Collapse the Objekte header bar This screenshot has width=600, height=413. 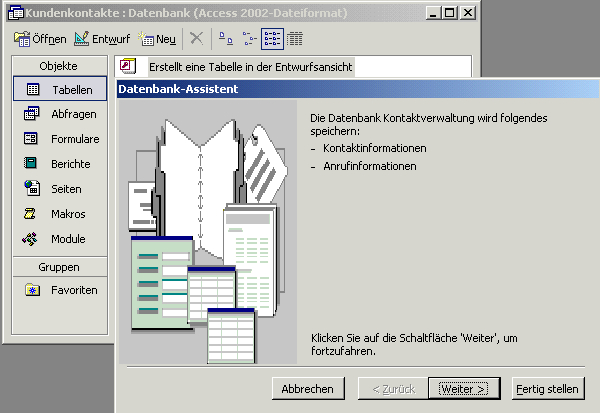click(x=59, y=66)
